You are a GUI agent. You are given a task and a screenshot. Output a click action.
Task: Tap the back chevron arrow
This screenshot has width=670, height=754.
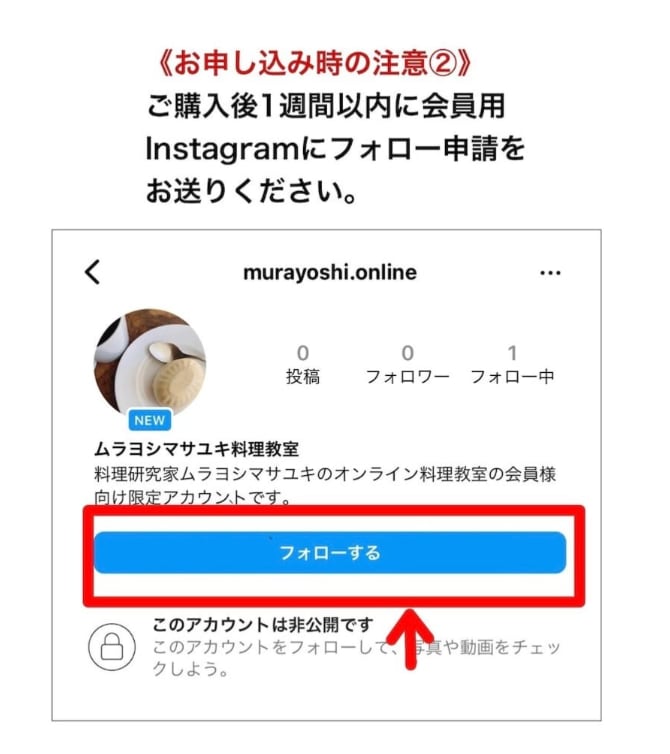tap(92, 272)
